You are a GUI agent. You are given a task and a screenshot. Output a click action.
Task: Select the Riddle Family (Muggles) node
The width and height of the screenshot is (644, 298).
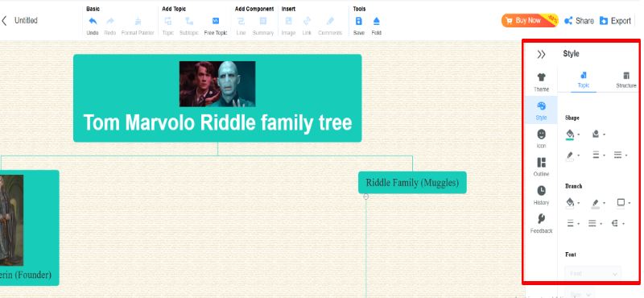tap(412, 183)
